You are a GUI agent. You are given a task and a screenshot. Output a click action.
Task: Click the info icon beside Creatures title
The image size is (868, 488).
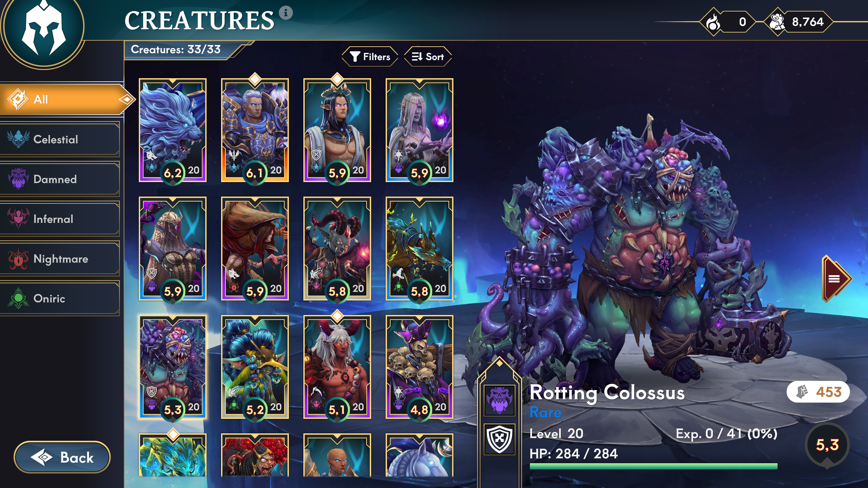click(x=286, y=13)
